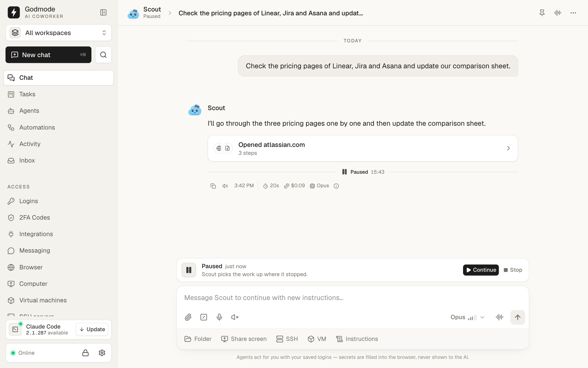This screenshot has height=368, width=588.
Task: Toggle the muted speaker icon in composer
Action: [x=235, y=317]
